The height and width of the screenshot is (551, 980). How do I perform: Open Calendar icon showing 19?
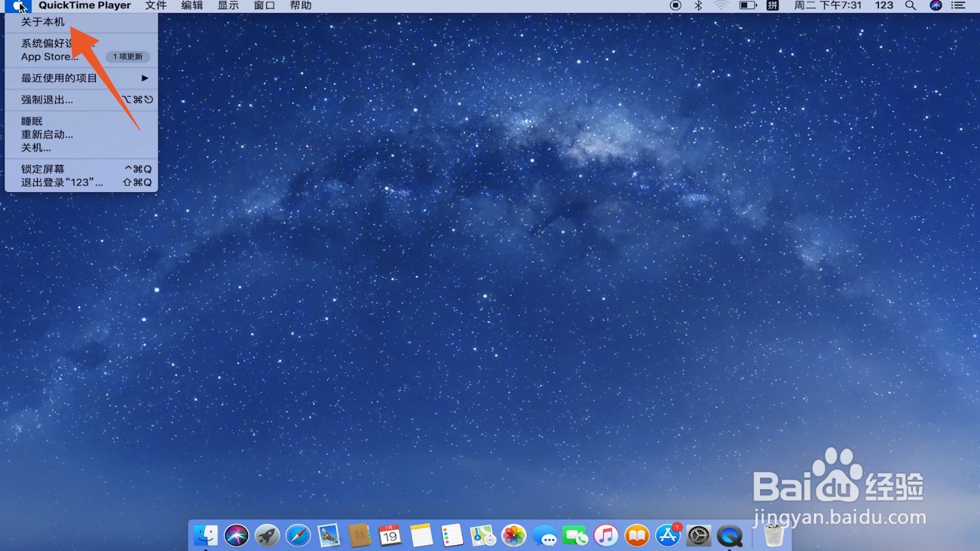tap(390, 536)
